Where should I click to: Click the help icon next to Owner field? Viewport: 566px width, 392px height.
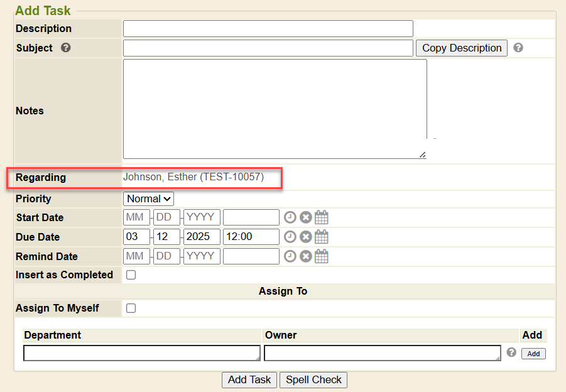(x=511, y=352)
